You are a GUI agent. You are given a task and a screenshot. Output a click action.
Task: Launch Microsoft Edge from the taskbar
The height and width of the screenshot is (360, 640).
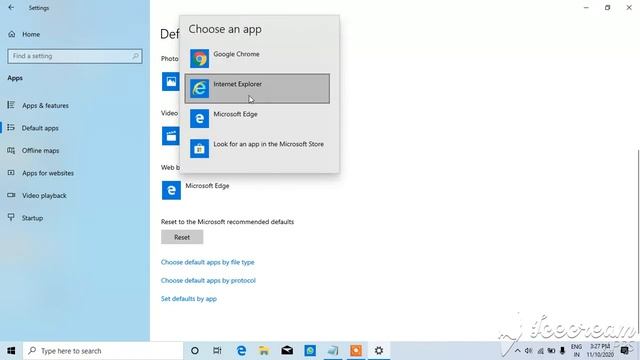click(x=241, y=351)
